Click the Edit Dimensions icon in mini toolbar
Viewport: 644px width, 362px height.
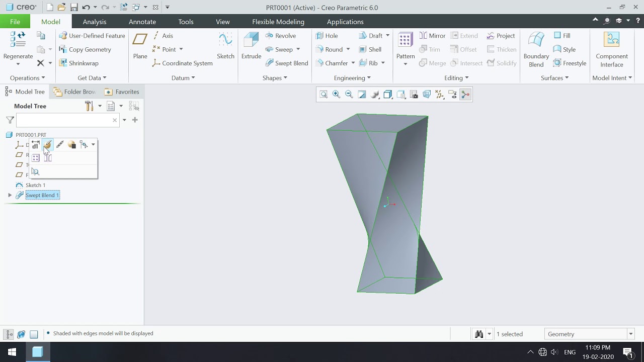[x=35, y=145]
